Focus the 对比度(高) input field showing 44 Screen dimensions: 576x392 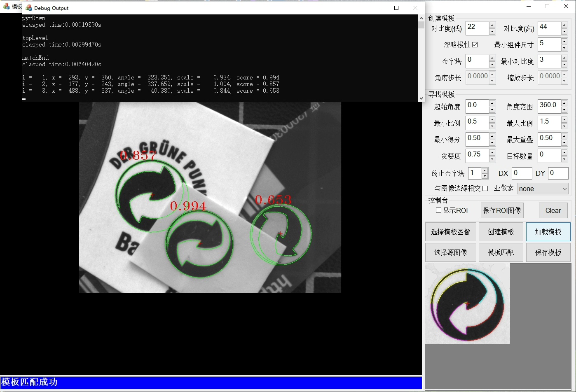(549, 28)
